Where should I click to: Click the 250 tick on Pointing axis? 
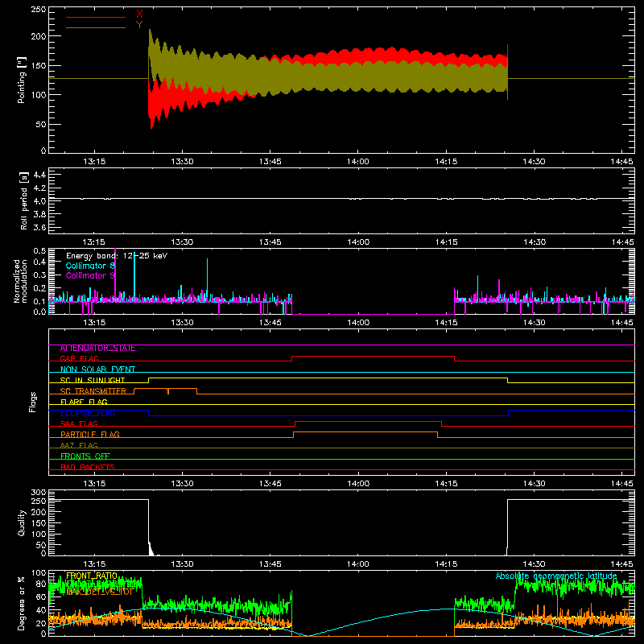click(38, 10)
